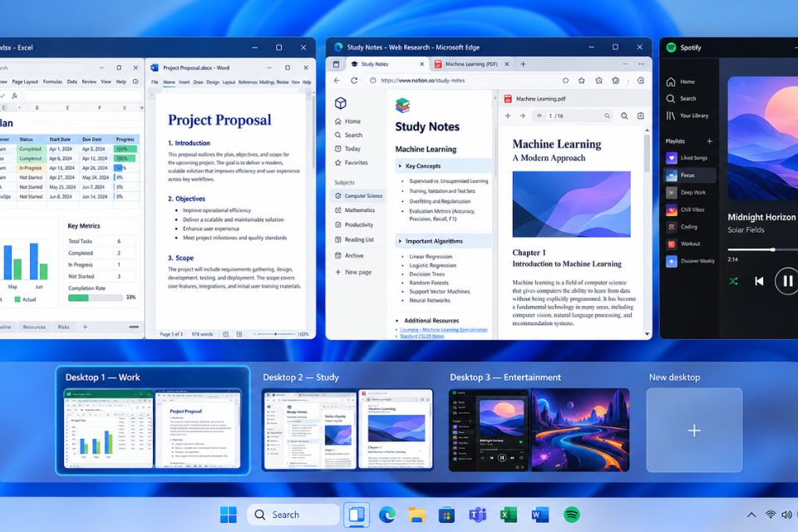Add a new sheet in Excel
This screenshot has height=532, width=798.
point(85,327)
